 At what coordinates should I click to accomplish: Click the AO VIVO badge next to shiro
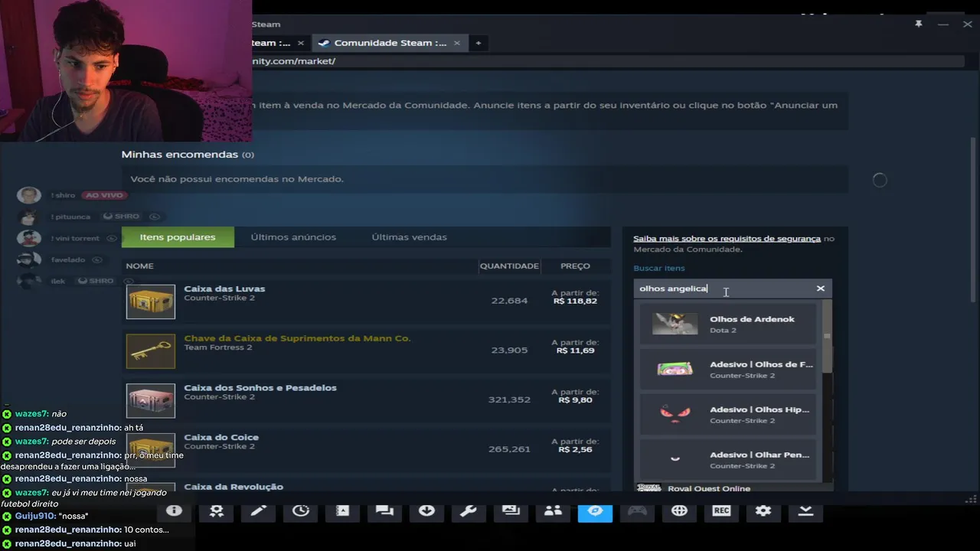click(x=104, y=195)
